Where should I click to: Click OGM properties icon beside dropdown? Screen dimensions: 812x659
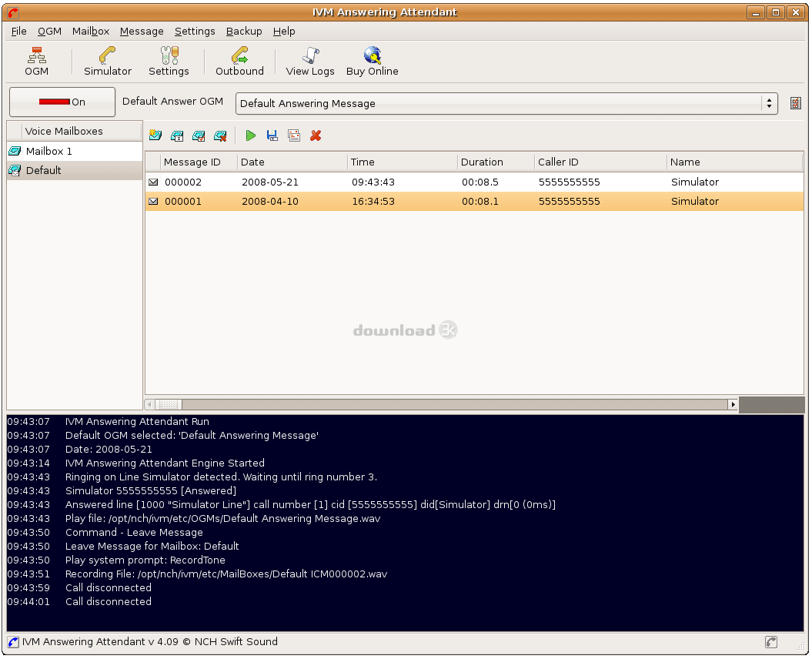tap(796, 103)
